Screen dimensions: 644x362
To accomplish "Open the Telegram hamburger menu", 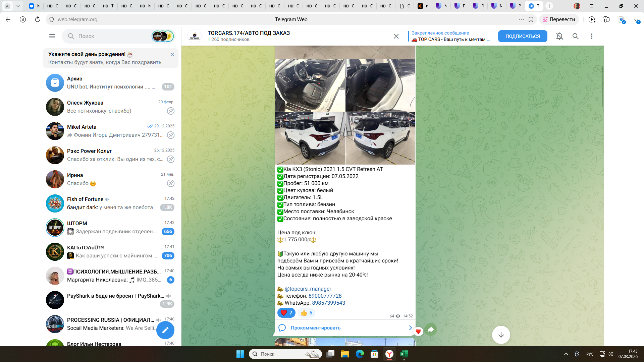I will point(52,36).
